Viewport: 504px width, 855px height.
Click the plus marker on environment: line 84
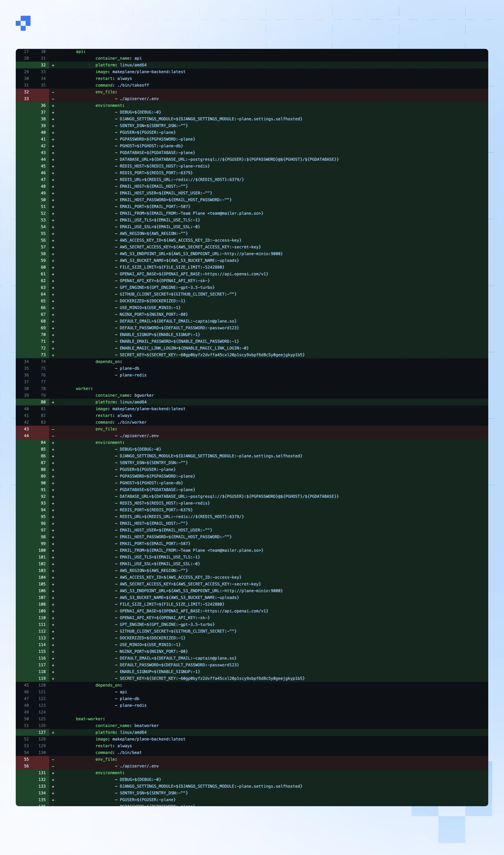click(53, 442)
